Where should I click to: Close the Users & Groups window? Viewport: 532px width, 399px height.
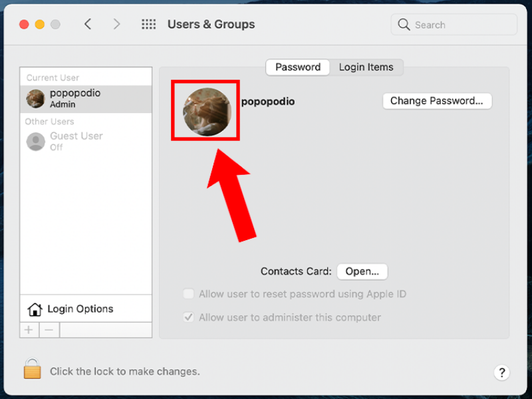tap(24, 25)
